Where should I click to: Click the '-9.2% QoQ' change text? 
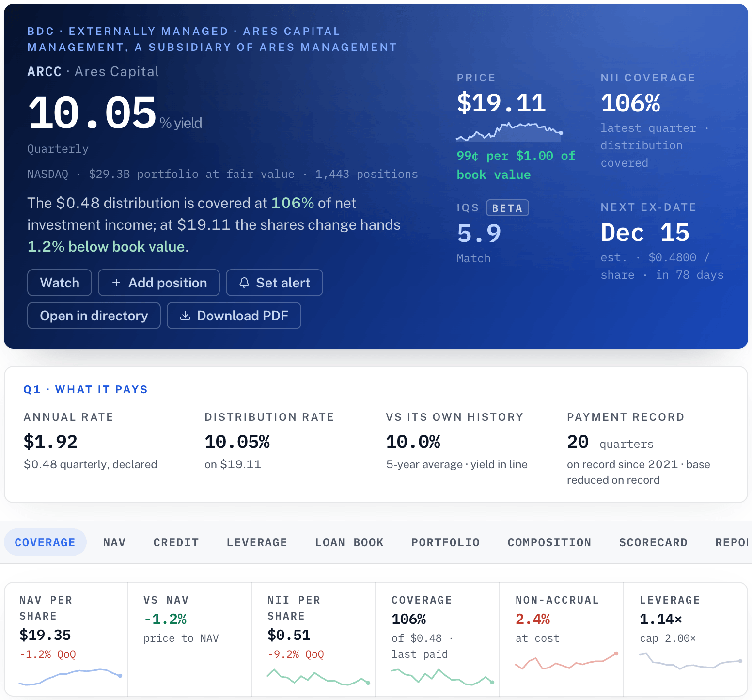coord(296,654)
